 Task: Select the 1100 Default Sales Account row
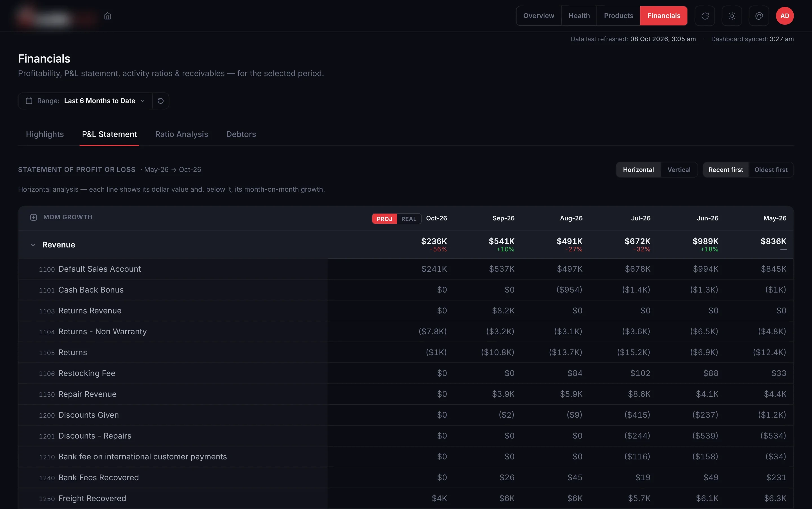406,269
